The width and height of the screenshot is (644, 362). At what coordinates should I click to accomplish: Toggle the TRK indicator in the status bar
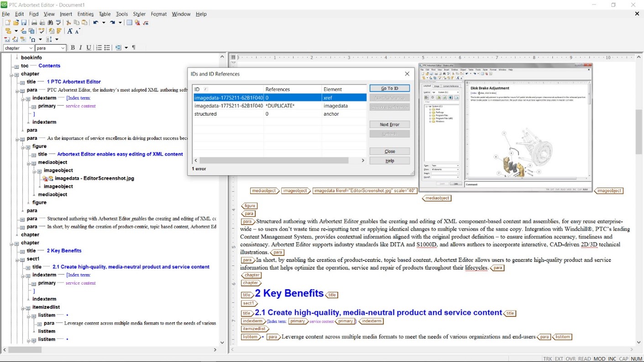[x=547, y=359]
